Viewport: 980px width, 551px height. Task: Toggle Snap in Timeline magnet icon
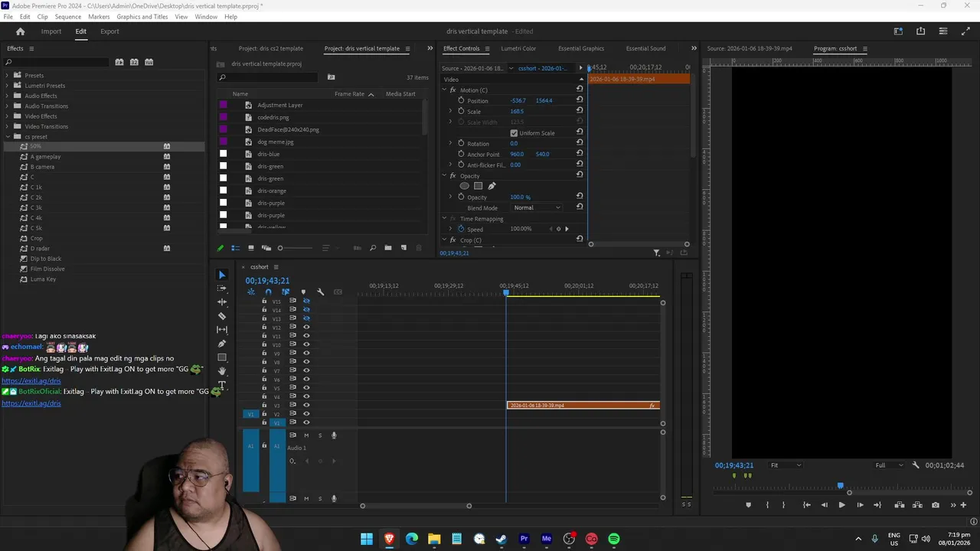[268, 292]
